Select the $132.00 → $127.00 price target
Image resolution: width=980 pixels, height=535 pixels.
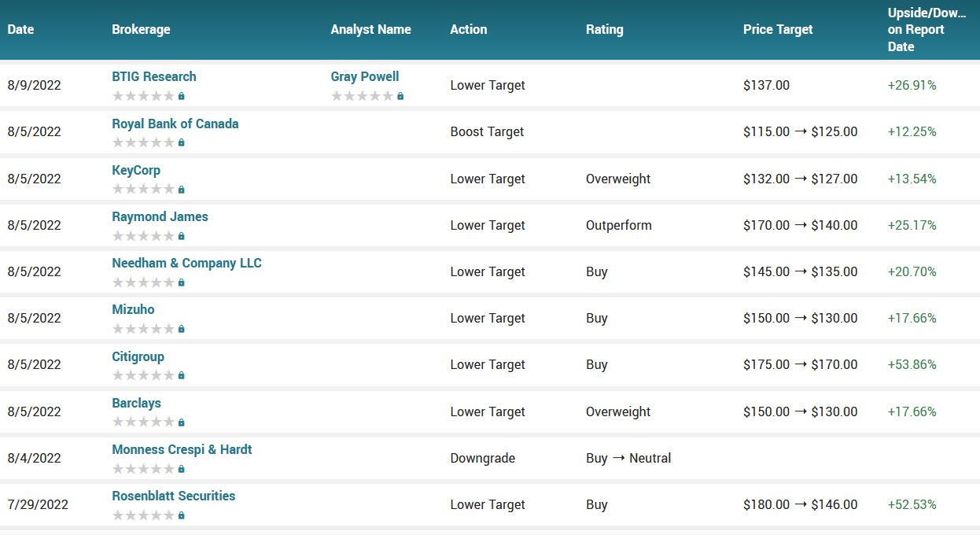pyautogui.click(x=801, y=179)
